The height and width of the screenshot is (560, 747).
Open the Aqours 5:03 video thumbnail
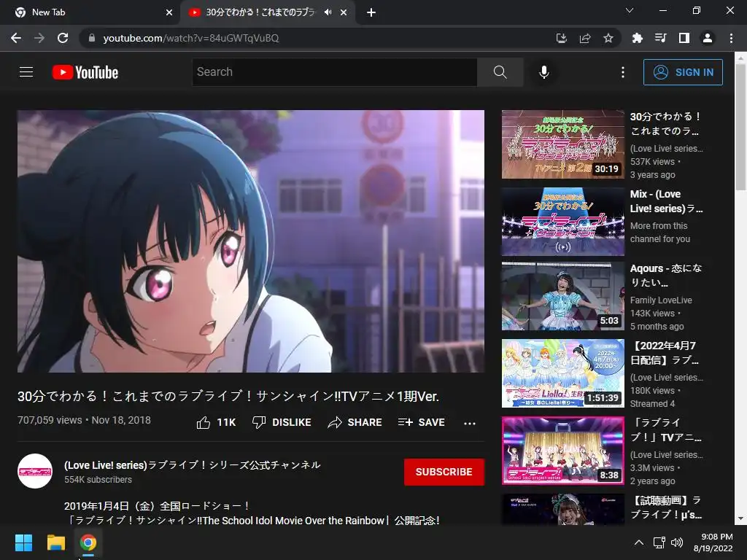(562, 296)
